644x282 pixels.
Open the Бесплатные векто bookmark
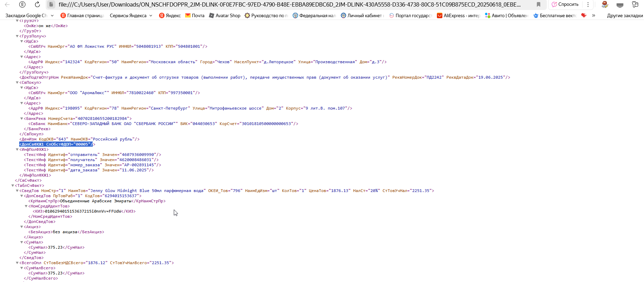click(555, 15)
